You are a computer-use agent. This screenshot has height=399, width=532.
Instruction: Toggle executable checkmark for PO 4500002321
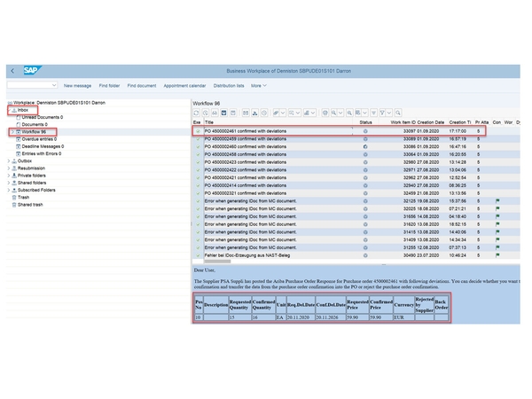198,192
